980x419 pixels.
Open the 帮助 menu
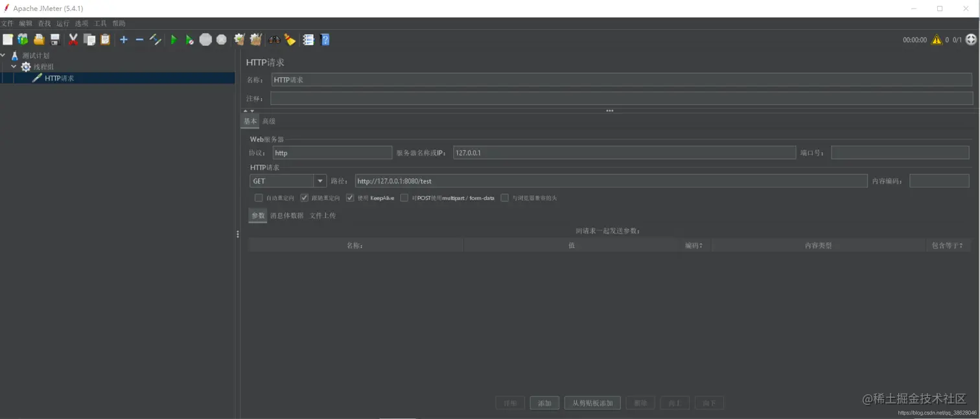[x=119, y=23]
